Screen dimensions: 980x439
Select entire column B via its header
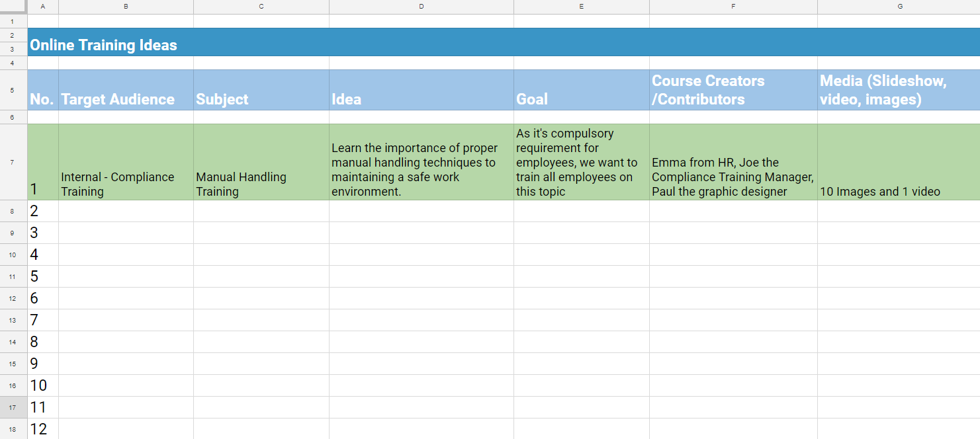point(126,7)
